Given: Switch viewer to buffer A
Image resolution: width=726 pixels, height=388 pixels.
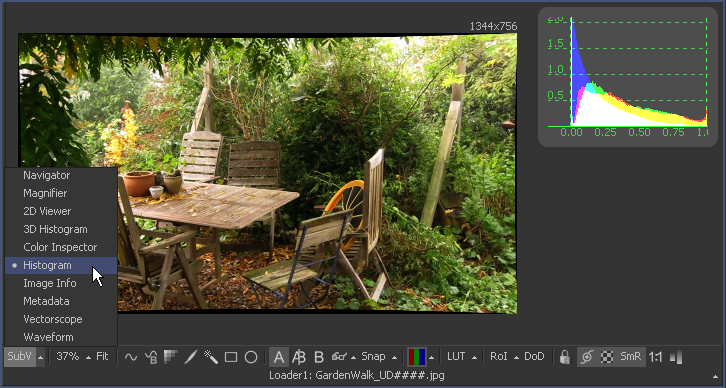Looking at the screenshot, I should (x=279, y=357).
